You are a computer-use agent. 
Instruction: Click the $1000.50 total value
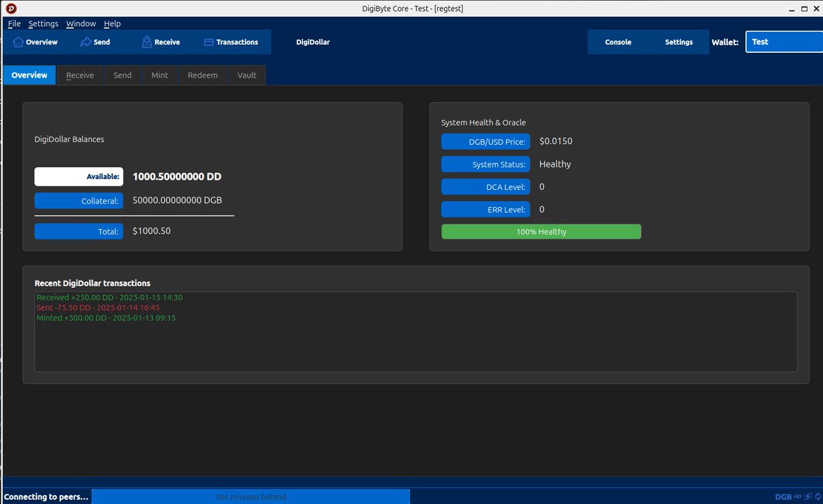pyautogui.click(x=152, y=231)
